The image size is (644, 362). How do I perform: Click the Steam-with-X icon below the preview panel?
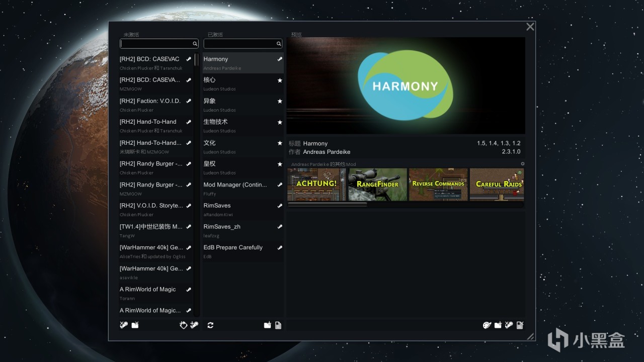(x=509, y=325)
